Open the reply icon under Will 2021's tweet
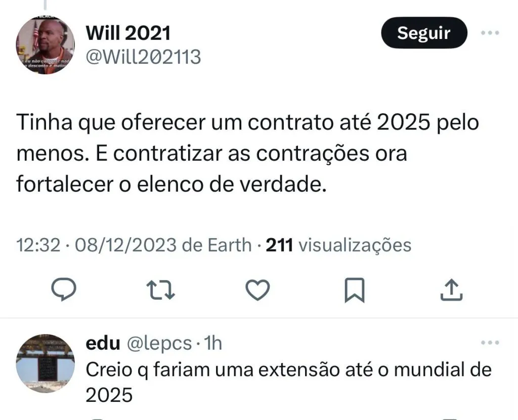 64,290
